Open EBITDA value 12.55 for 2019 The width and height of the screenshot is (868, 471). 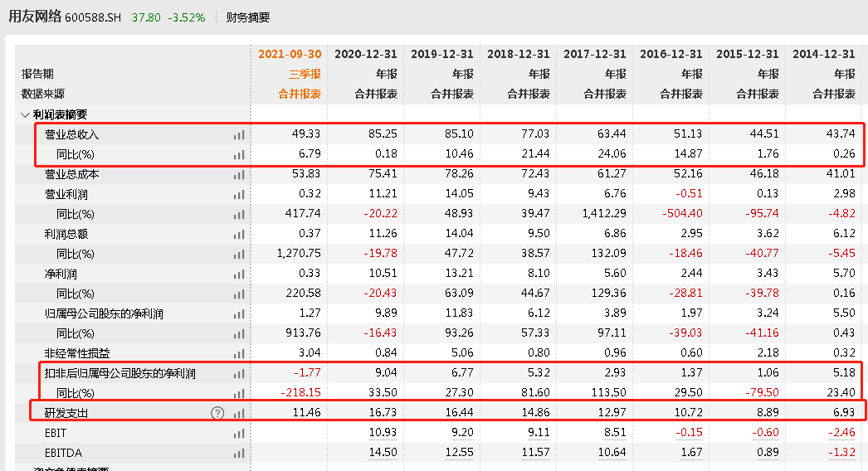tap(460, 452)
